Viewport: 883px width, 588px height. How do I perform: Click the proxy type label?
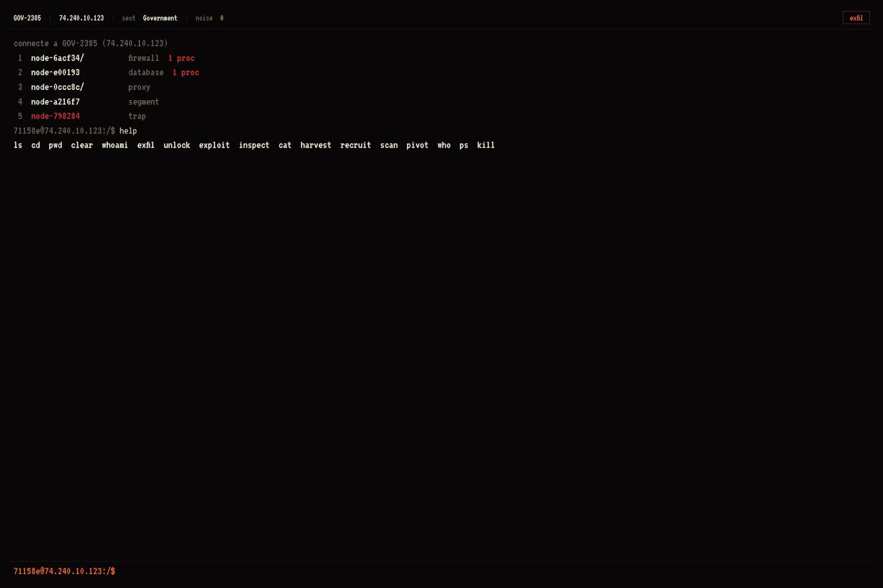(139, 87)
